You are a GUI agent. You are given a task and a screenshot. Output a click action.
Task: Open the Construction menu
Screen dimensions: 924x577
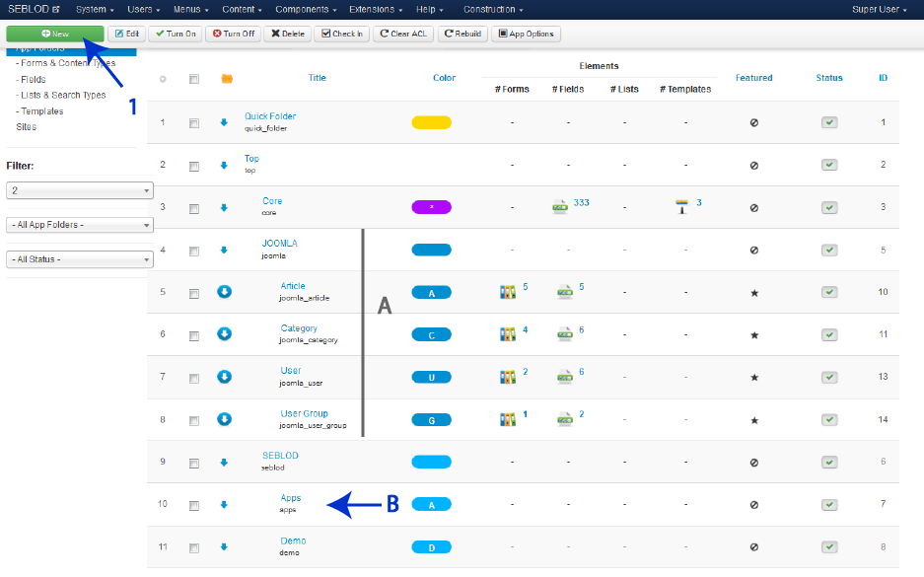click(493, 10)
